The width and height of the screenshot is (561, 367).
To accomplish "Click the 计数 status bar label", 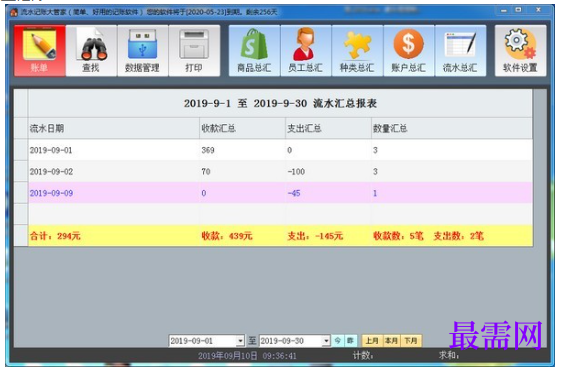I will coord(363,356).
